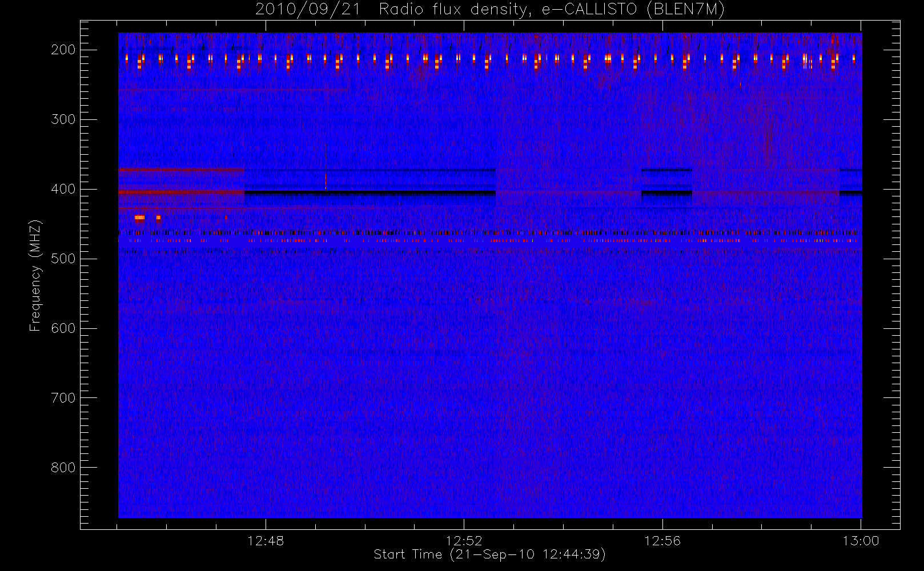Screen dimensions: 924x571
Task: Click the 300 frequency tick label
Action: point(63,119)
